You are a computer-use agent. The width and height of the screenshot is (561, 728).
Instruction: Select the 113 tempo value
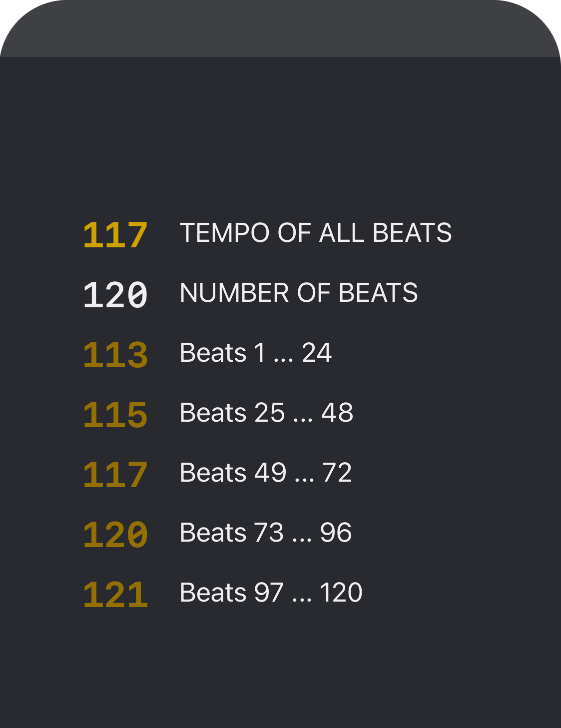point(115,355)
